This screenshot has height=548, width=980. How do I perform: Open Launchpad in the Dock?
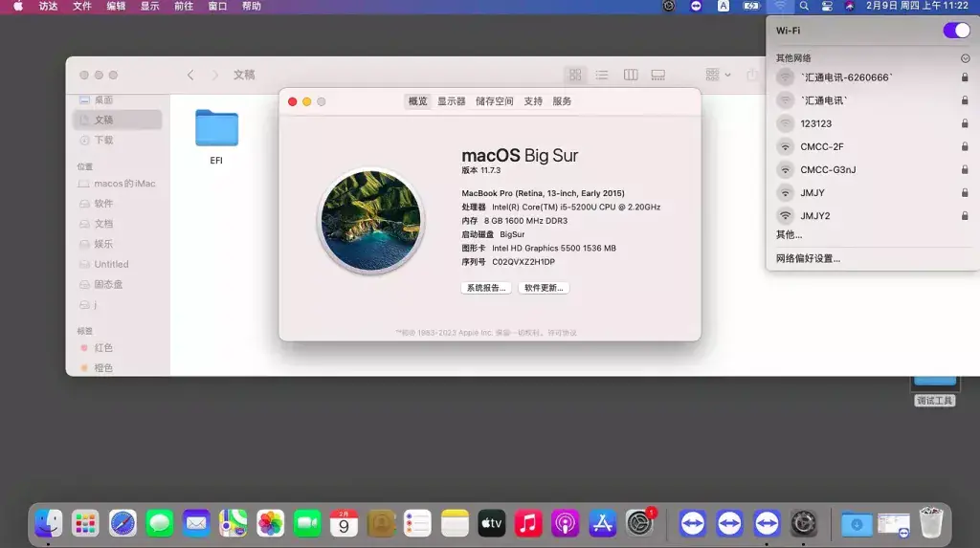pyautogui.click(x=85, y=523)
